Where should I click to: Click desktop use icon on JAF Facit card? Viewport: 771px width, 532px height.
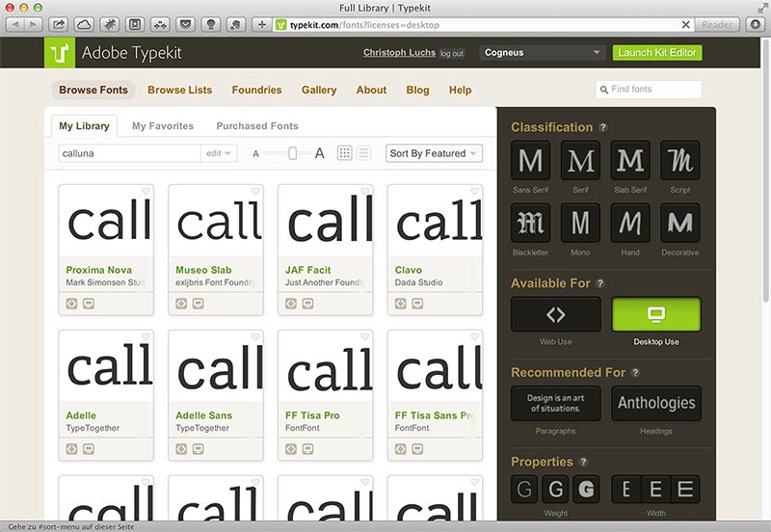click(x=307, y=304)
